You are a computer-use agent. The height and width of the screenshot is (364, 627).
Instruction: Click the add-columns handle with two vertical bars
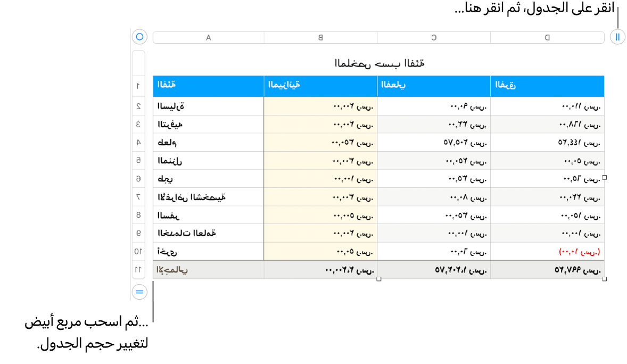pyautogui.click(x=617, y=37)
